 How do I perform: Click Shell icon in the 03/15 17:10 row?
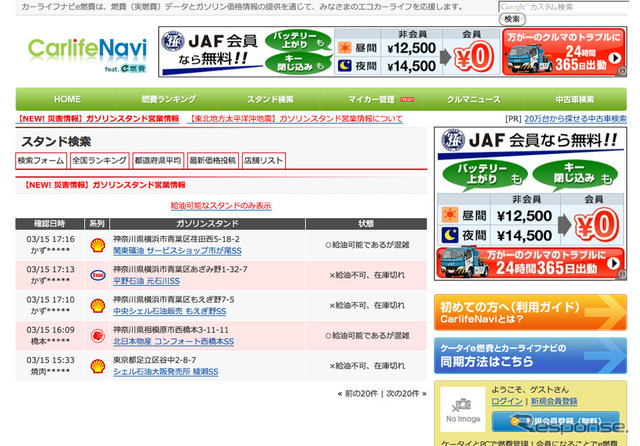[x=98, y=306]
